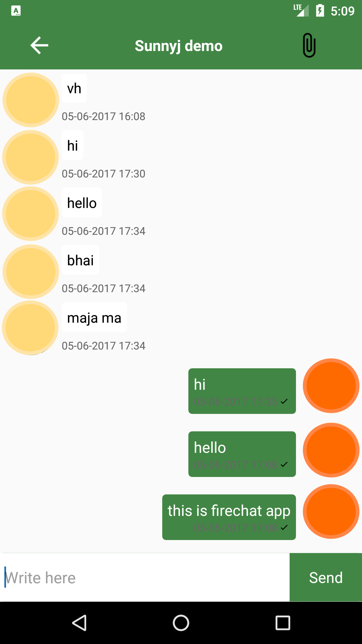
Task: Tap keyboard indicator icon in status bar
Action: click(16, 11)
